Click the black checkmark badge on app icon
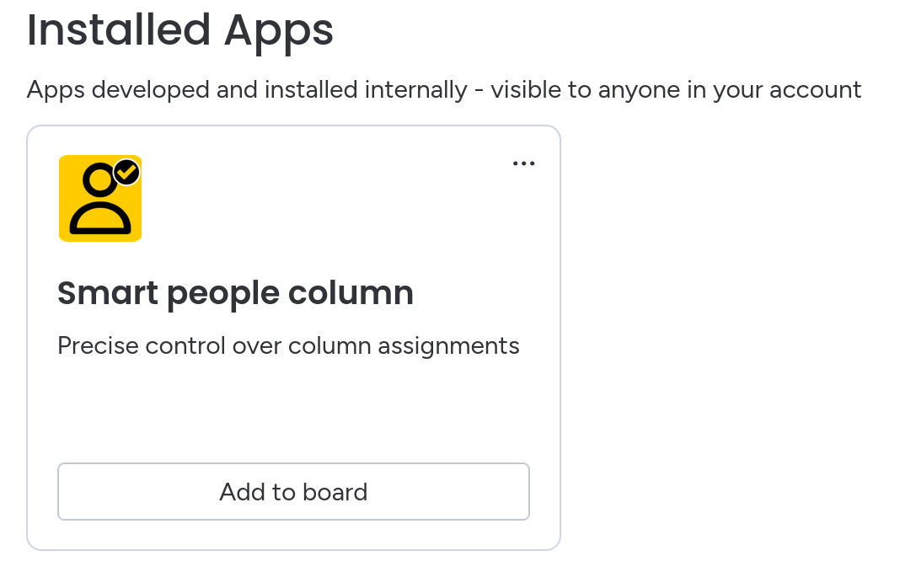This screenshot has height=588, width=916. coord(126,172)
